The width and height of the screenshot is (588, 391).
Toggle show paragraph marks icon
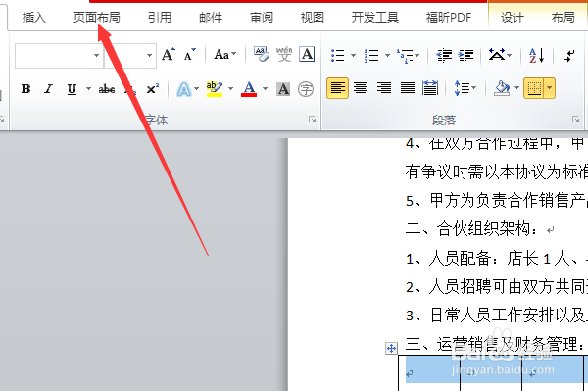[569, 56]
